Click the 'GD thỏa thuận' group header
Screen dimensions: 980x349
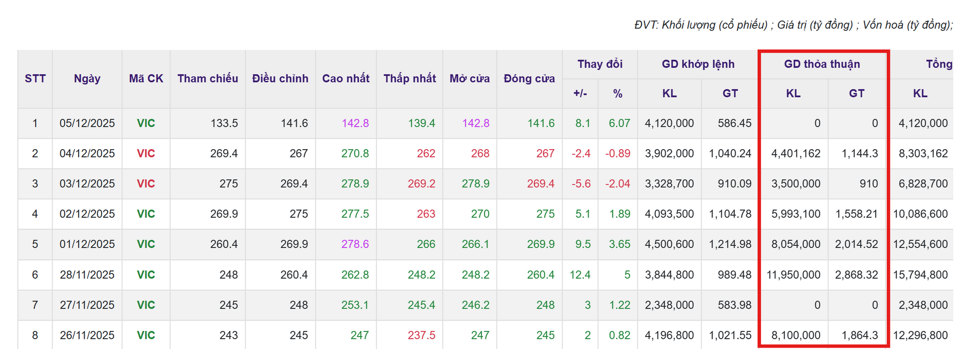(x=822, y=64)
